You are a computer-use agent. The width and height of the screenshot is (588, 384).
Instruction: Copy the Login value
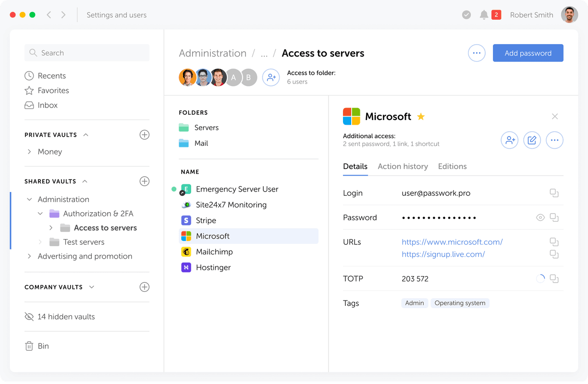pyautogui.click(x=554, y=193)
